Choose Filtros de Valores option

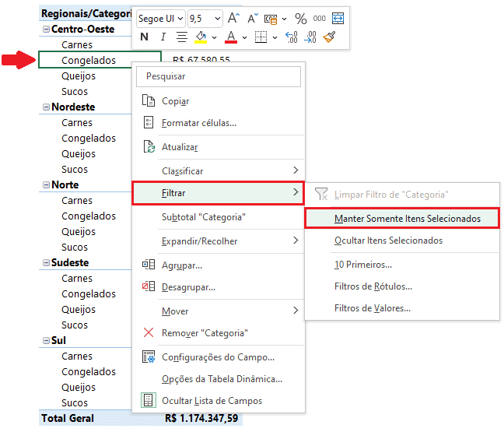372,308
